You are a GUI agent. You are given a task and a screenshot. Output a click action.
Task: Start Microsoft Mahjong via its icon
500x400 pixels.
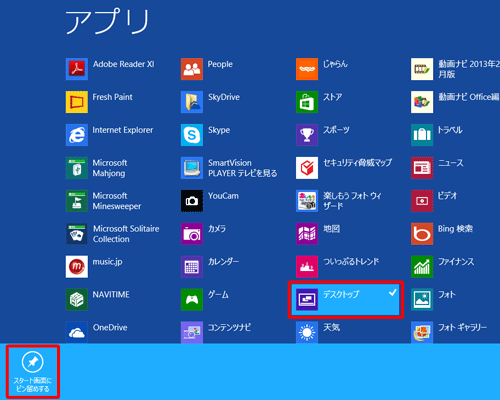[x=77, y=168]
